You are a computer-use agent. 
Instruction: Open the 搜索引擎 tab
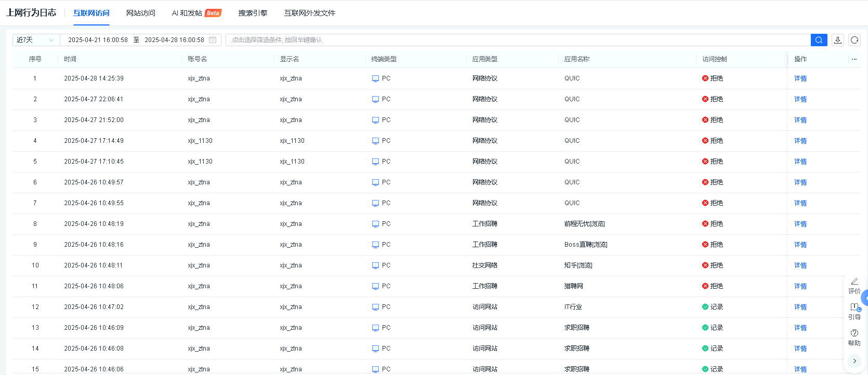253,13
